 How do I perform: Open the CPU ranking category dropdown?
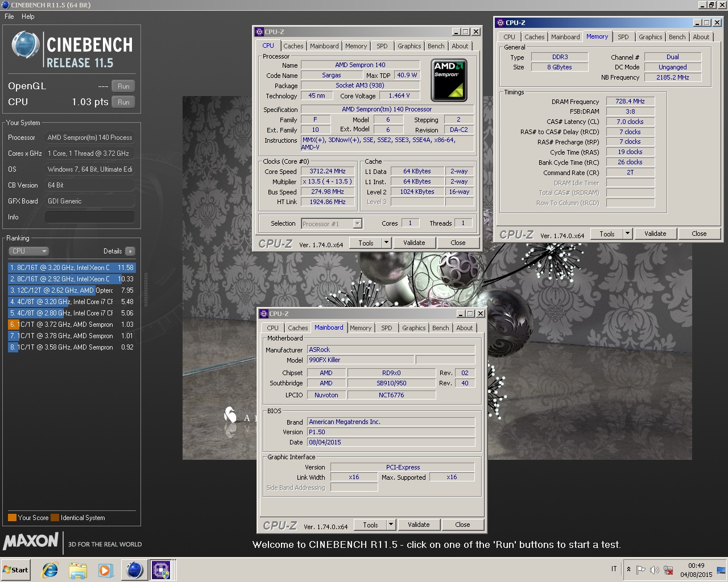(x=28, y=251)
